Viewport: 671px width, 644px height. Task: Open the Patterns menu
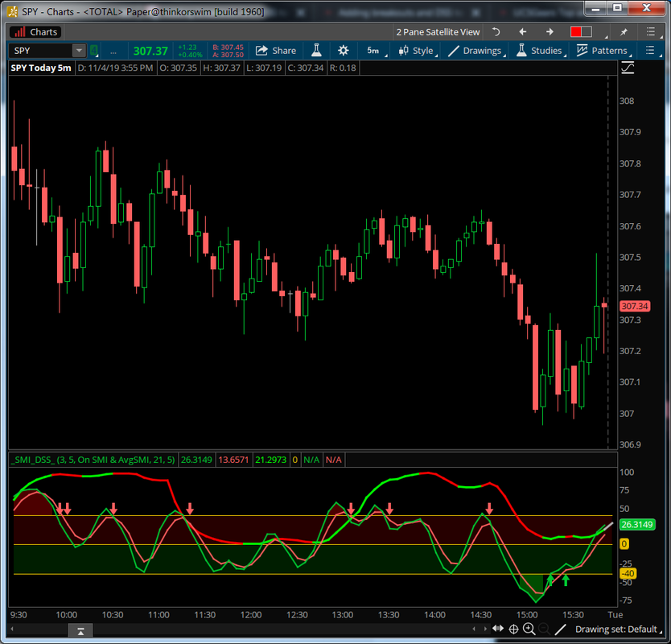603,51
